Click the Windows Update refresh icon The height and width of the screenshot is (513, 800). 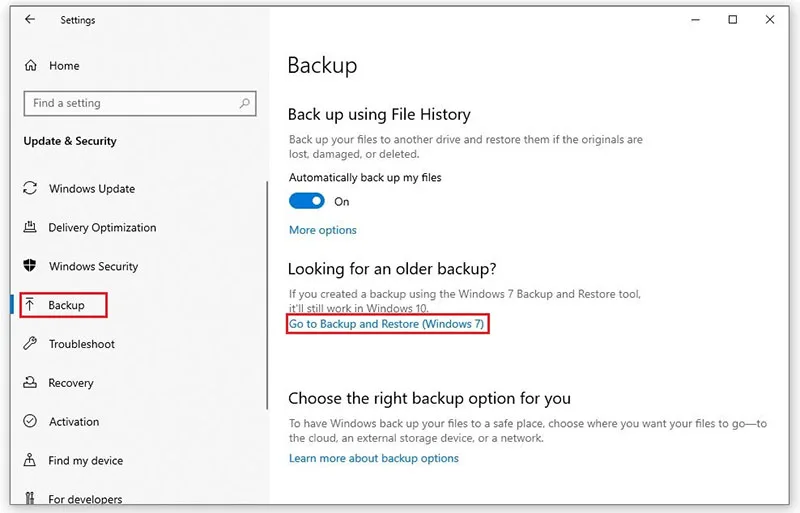click(x=30, y=188)
